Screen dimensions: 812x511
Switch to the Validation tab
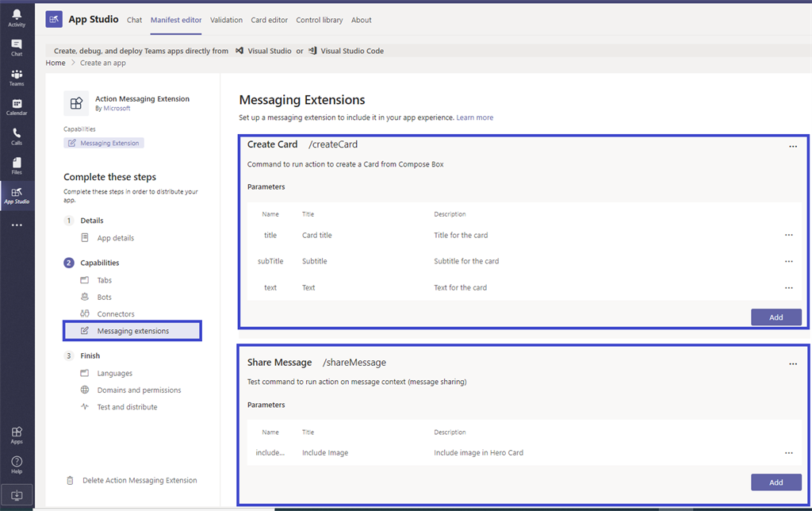[x=226, y=20]
